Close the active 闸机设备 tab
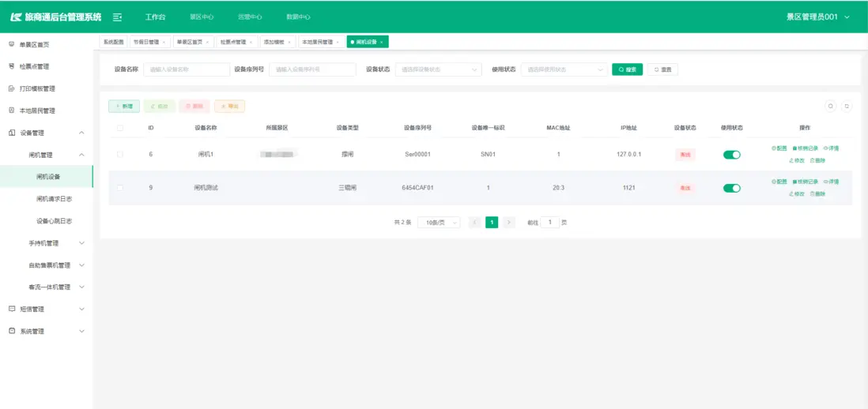The height and width of the screenshot is (409, 868). (381, 42)
